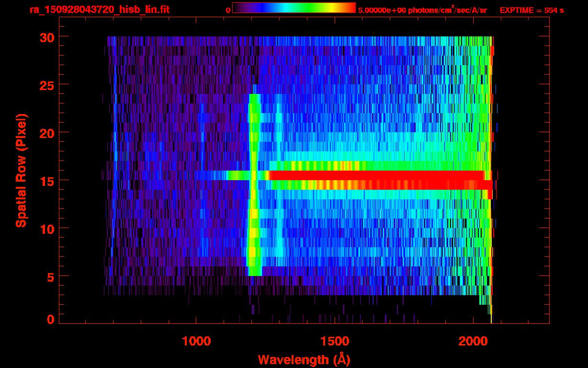Click the 1000 wavelength tick label
Screen dimensions: 588x368
[x=196, y=341]
